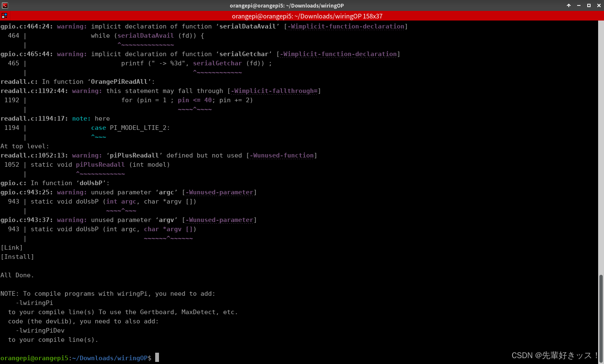Click the '-lwiringPi' flag text
The image size is (604, 364).
[x=34, y=303]
